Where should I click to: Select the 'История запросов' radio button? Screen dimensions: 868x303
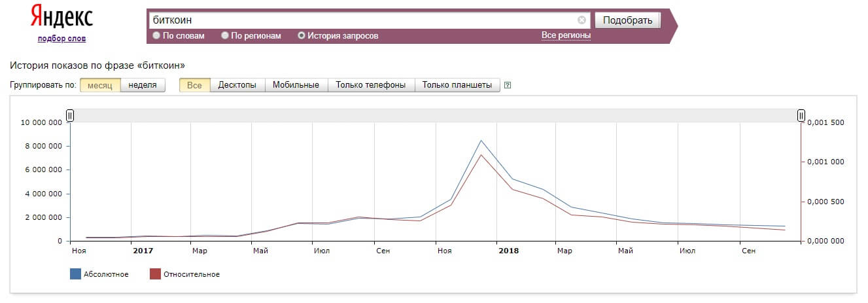coord(302,36)
